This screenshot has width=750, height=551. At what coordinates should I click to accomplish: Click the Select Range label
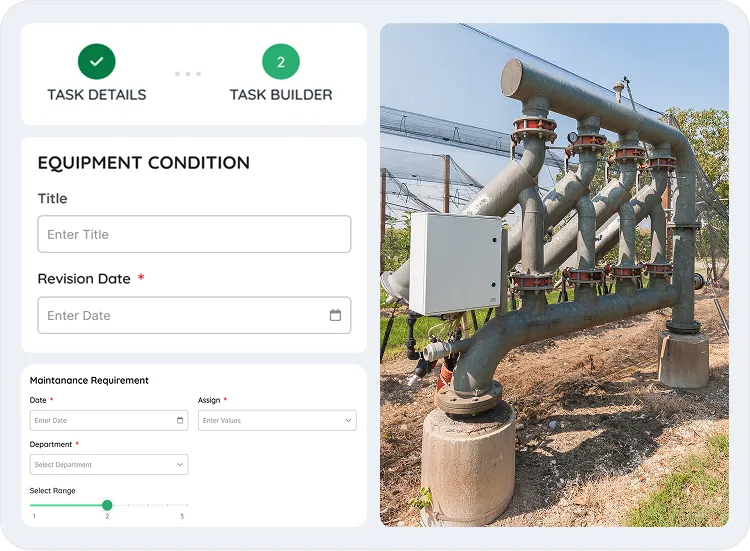tap(53, 491)
